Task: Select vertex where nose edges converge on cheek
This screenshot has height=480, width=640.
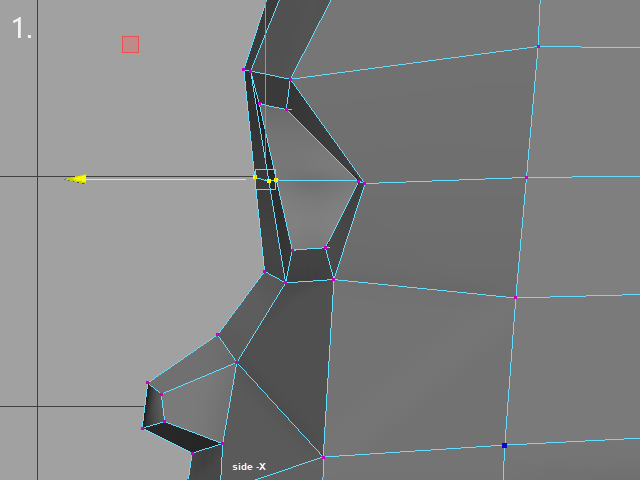Action: point(236,363)
